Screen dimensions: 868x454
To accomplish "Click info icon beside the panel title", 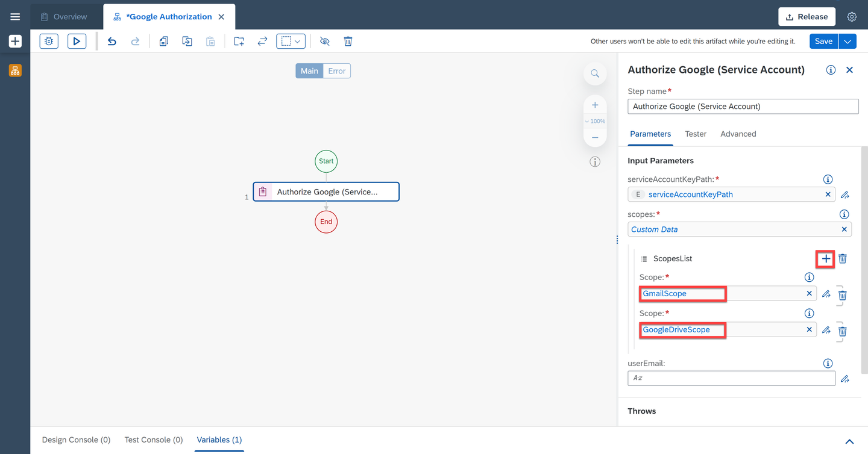I will [831, 70].
